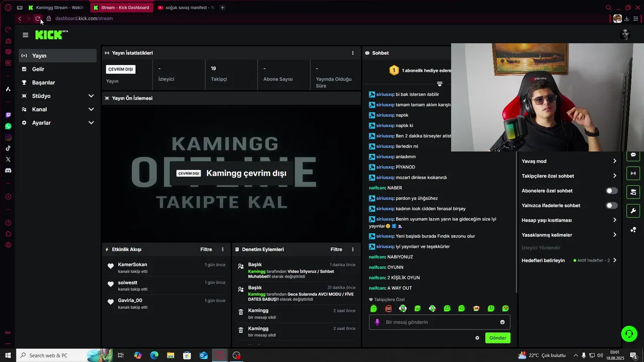Click the address bar showing dashboard.kick.com/stream
The height and width of the screenshot is (362, 644).
tap(84, 19)
